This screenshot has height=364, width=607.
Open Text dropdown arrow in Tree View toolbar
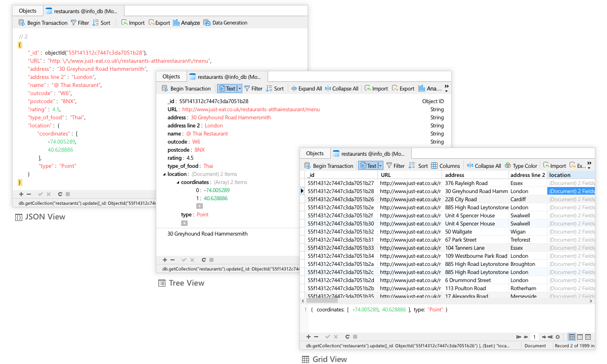239,88
